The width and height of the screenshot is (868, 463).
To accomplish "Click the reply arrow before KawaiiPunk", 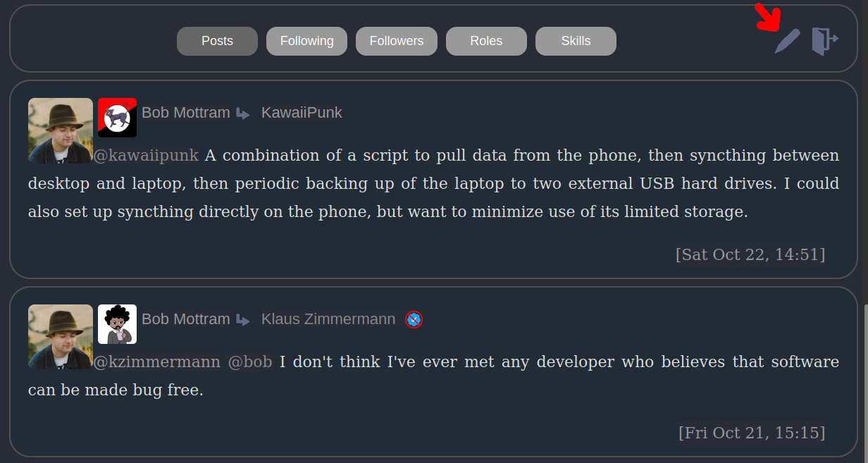I will tap(243, 113).
